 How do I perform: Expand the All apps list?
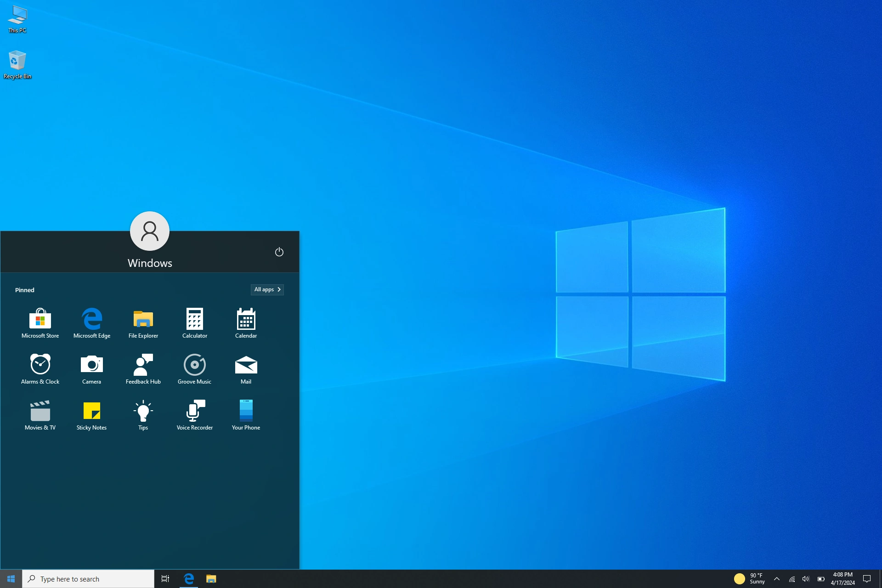267,289
